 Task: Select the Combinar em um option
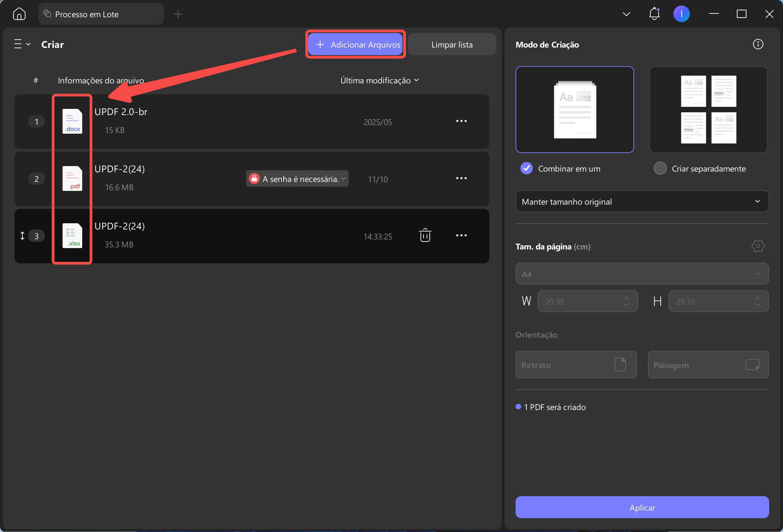pyautogui.click(x=527, y=168)
